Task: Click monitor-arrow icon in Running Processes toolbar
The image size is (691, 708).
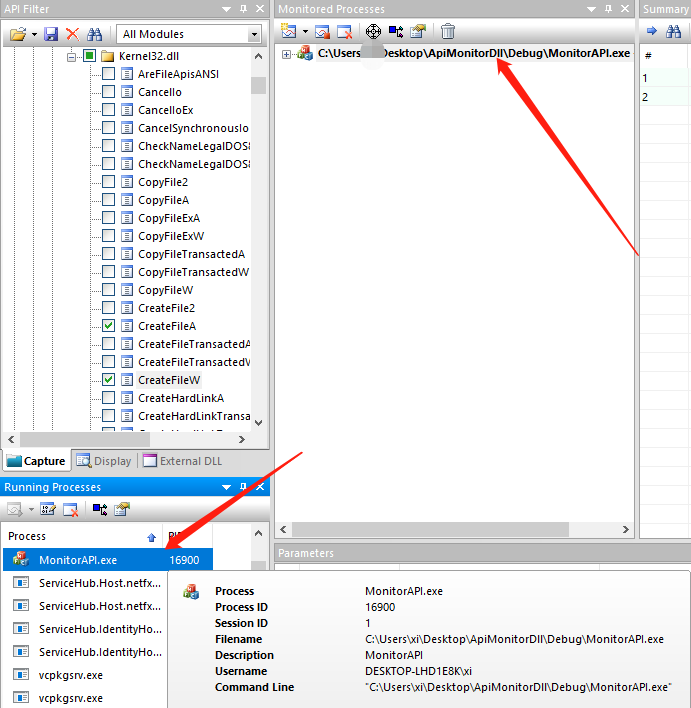Action: pos(100,509)
